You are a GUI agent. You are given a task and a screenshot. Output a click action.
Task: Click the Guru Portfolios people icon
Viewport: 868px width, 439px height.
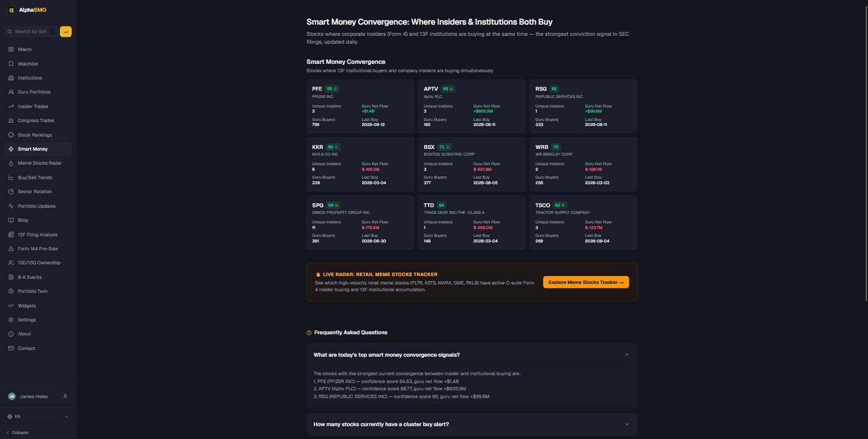click(11, 92)
